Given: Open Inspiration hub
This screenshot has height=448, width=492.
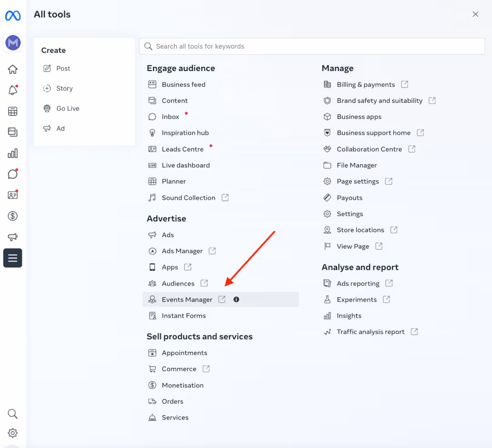Looking at the screenshot, I should [x=178, y=133].
